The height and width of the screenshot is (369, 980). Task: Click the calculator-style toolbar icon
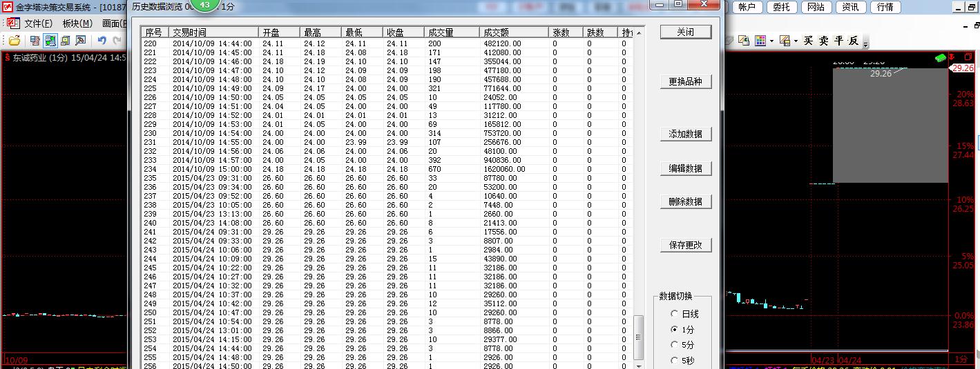click(34, 41)
